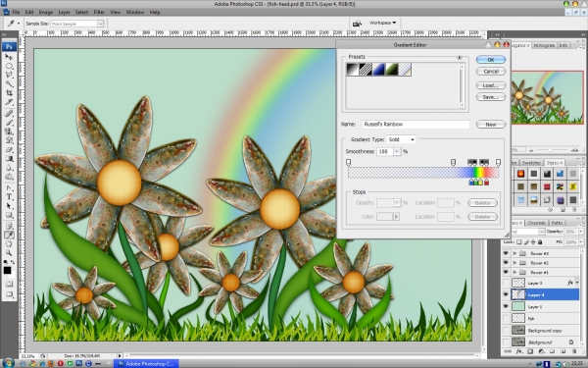Image resolution: width=588 pixels, height=368 pixels.
Task: Select the Slice tool
Action: (9, 102)
